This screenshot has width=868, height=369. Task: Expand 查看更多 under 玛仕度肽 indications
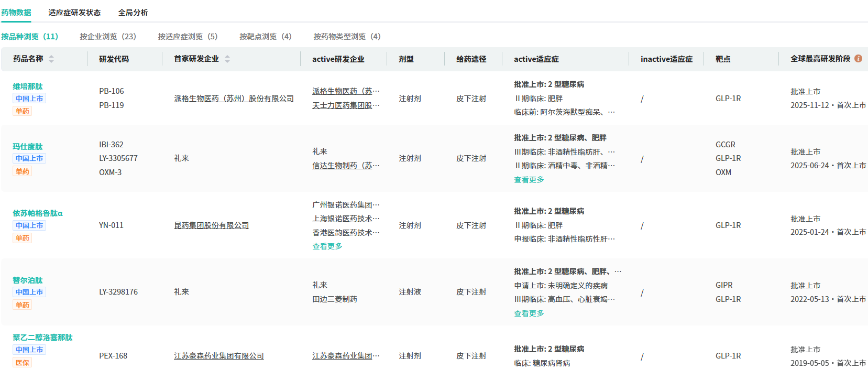529,180
